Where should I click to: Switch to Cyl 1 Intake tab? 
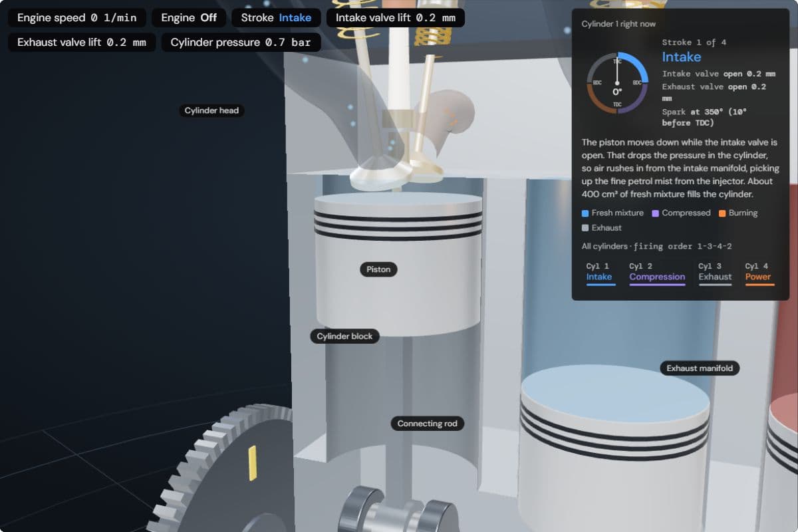(600, 273)
